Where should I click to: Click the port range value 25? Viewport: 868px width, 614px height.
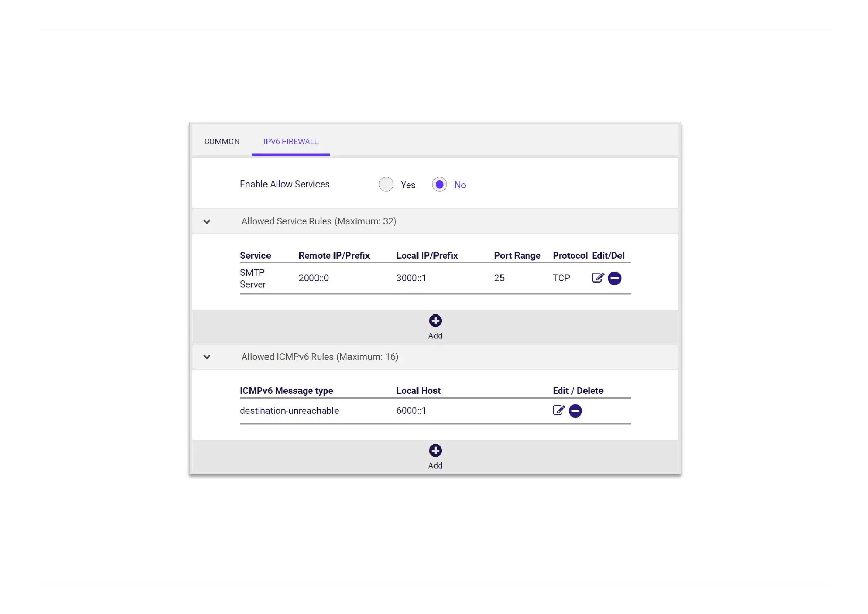pos(499,278)
